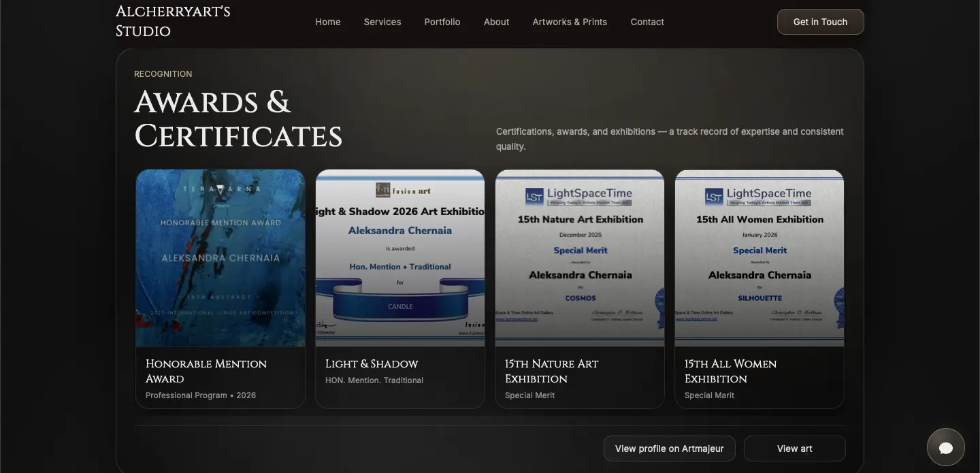Open the About page

tap(496, 22)
